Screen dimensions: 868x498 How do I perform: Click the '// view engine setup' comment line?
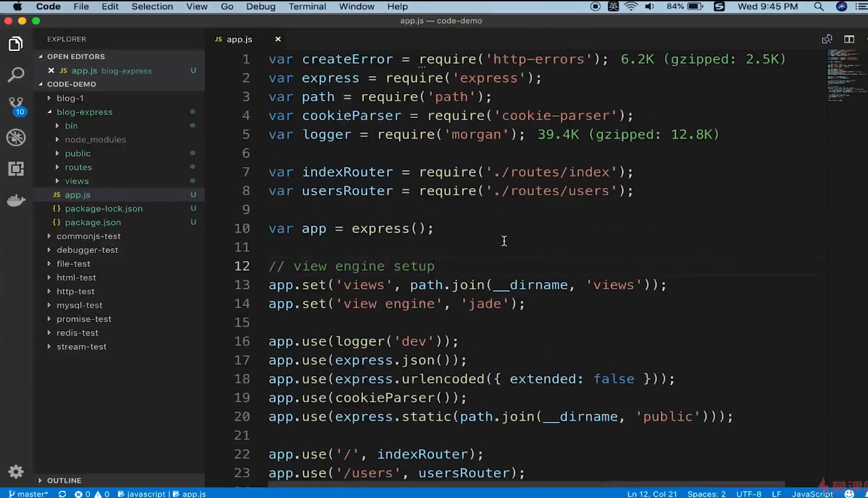[351, 266]
